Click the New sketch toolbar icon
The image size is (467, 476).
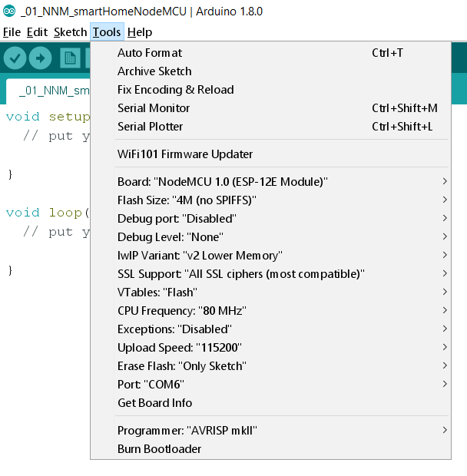(x=70, y=58)
